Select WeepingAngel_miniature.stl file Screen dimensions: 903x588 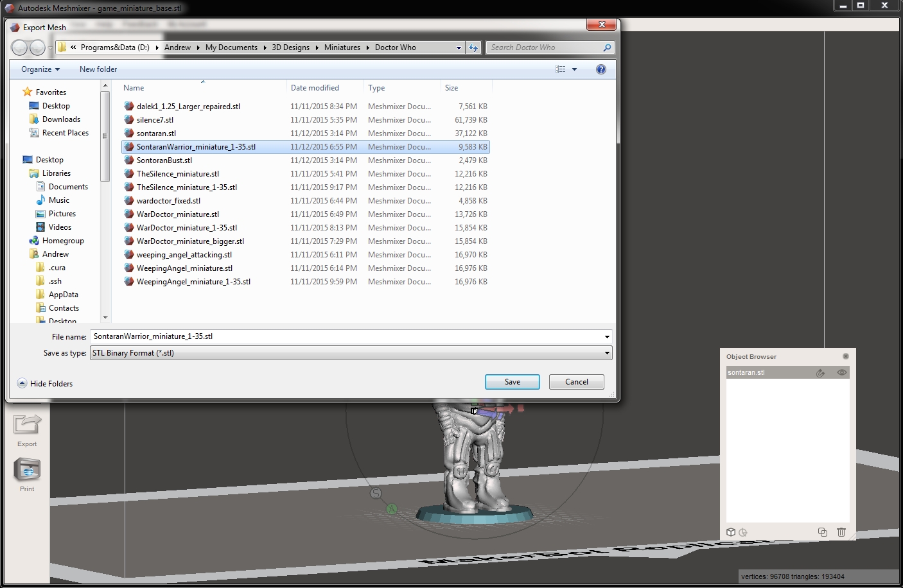pyautogui.click(x=184, y=268)
